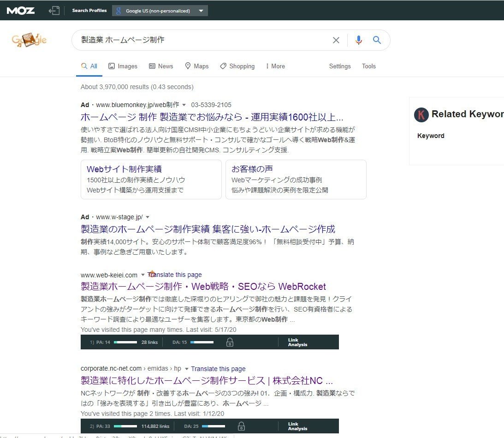This screenshot has height=438, width=504.
Task: Click the lock icon in the DA: 15 bar
Action: pyautogui.click(x=230, y=342)
